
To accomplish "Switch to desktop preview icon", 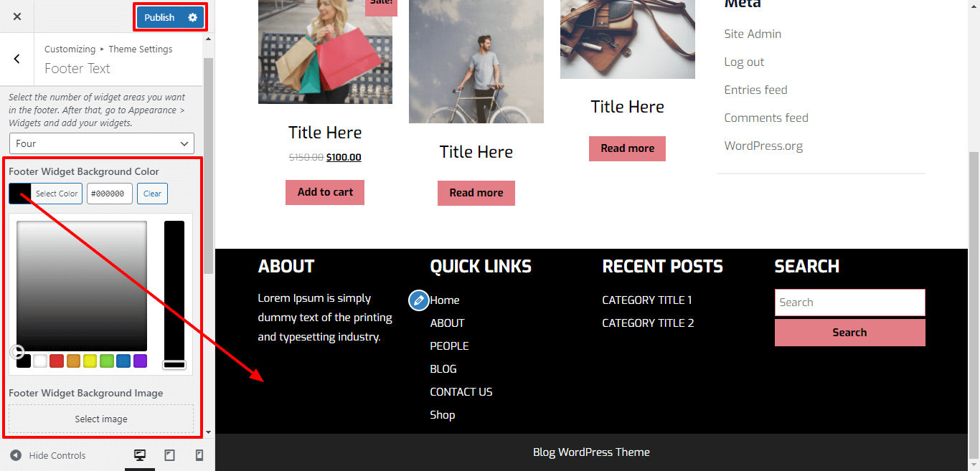I will [140, 455].
